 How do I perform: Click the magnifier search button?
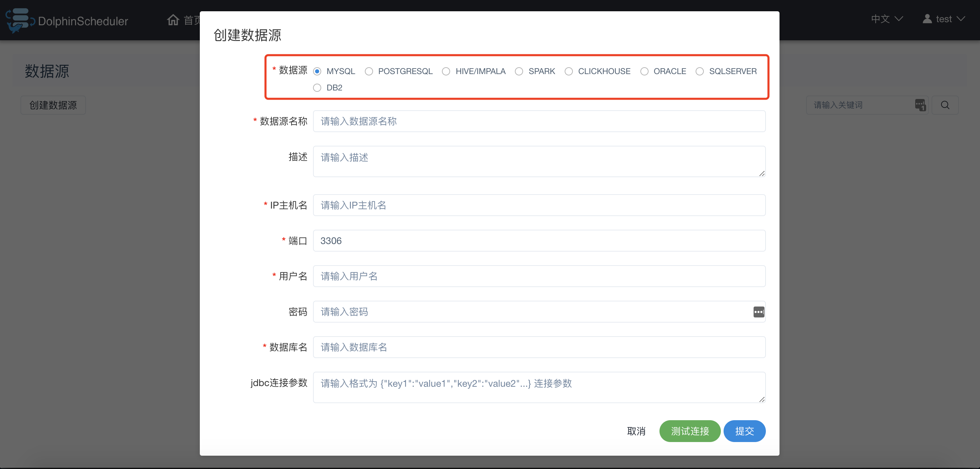point(945,105)
